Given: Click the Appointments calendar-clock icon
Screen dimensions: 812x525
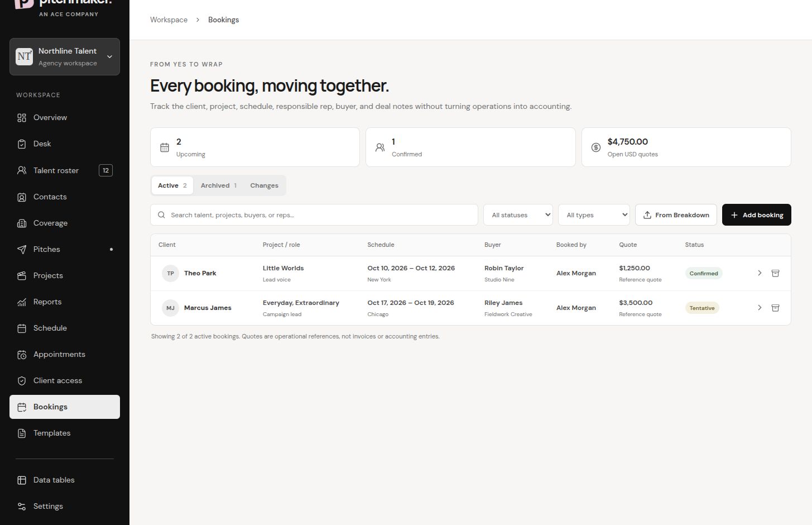Looking at the screenshot, I should (22, 355).
